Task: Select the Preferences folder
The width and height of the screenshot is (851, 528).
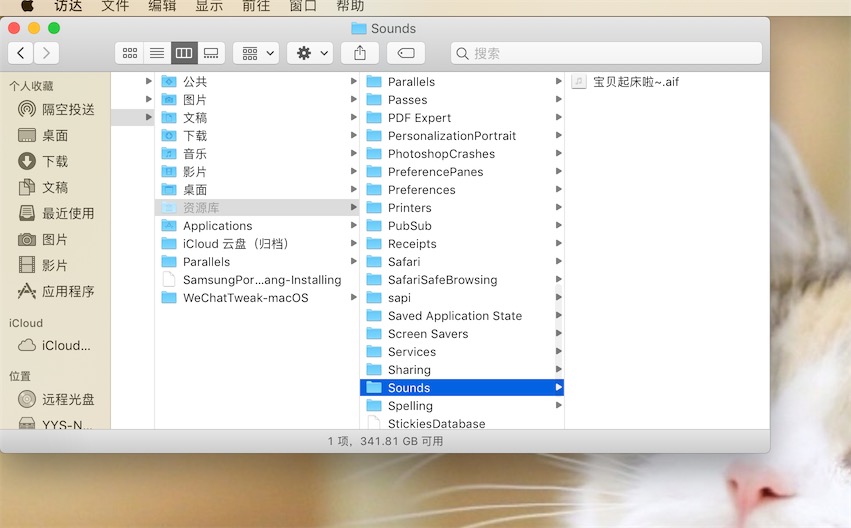Action: pyautogui.click(x=462, y=189)
